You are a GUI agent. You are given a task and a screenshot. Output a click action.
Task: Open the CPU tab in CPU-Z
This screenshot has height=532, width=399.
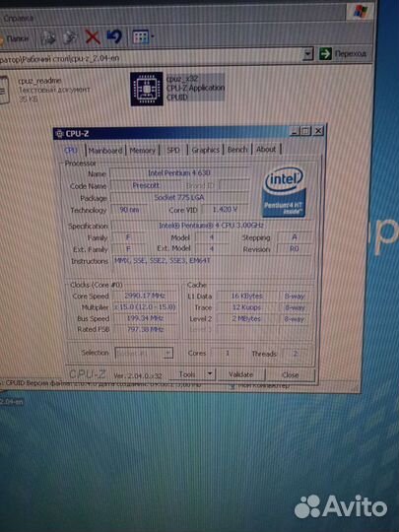point(71,150)
